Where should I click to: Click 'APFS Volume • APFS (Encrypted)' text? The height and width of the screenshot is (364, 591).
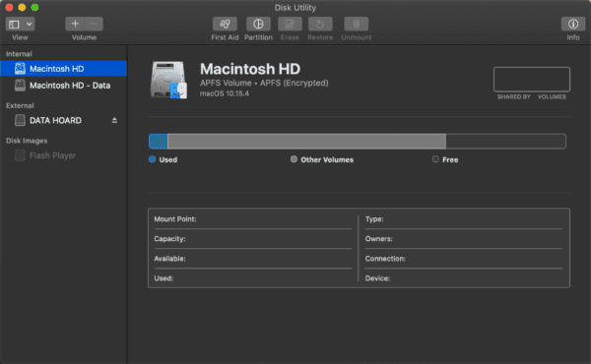tap(264, 83)
